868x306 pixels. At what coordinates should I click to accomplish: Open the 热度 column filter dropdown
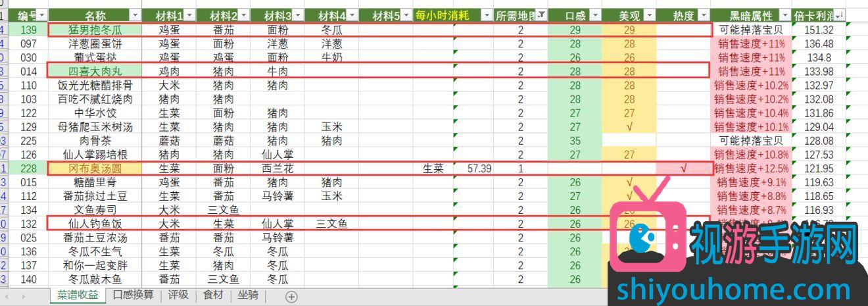[x=702, y=14]
